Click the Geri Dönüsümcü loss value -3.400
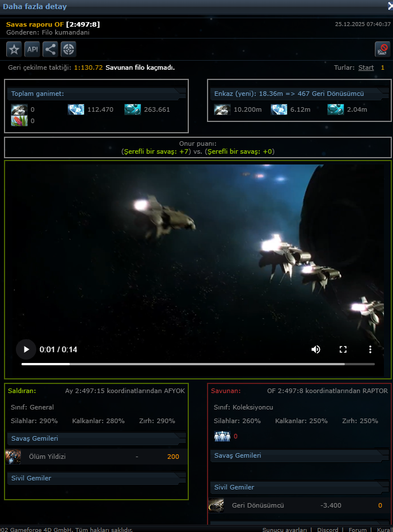This screenshot has height=532, width=393. 331,505
